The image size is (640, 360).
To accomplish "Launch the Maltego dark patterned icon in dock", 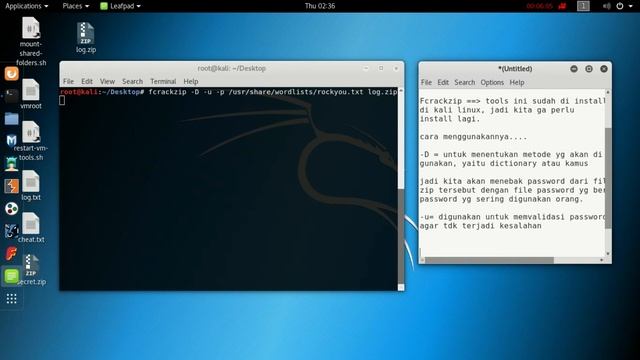I will [x=11, y=231].
